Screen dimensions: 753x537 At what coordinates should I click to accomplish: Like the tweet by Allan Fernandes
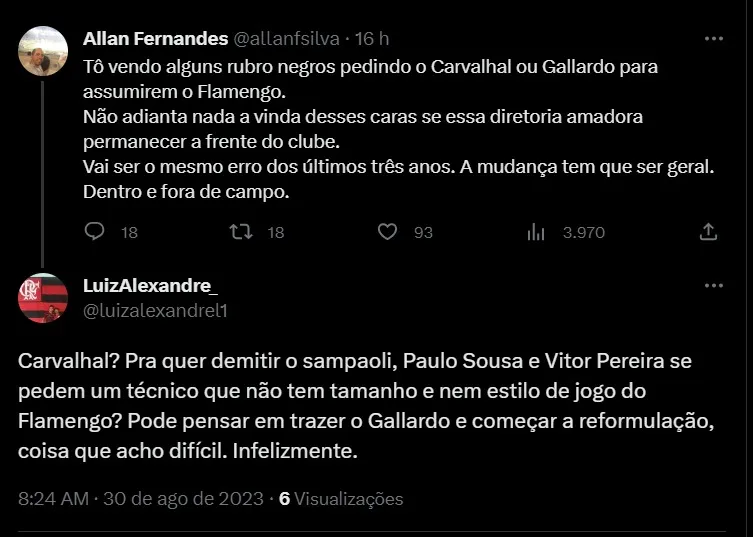point(388,232)
